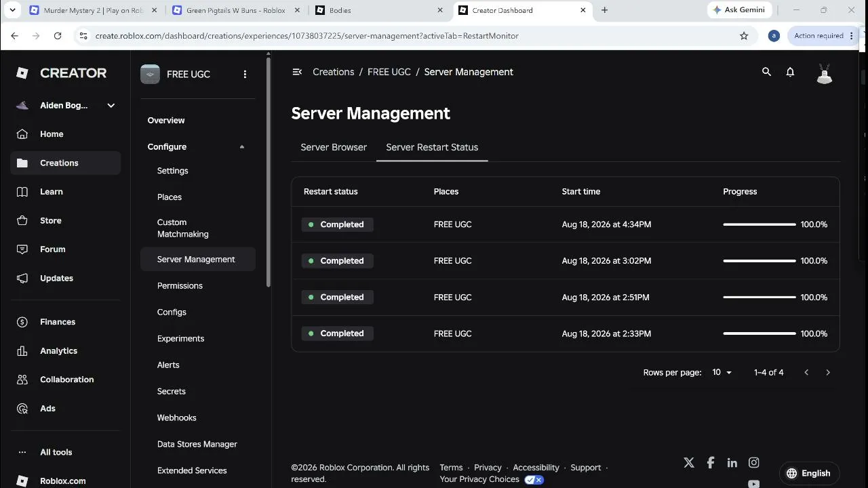The image size is (868, 488).
Task: Open the Privacy footer link
Action: tap(488, 468)
